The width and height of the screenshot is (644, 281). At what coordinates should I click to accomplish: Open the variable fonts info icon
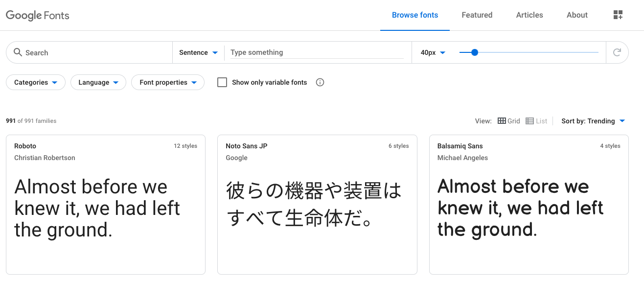[x=320, y=82]
